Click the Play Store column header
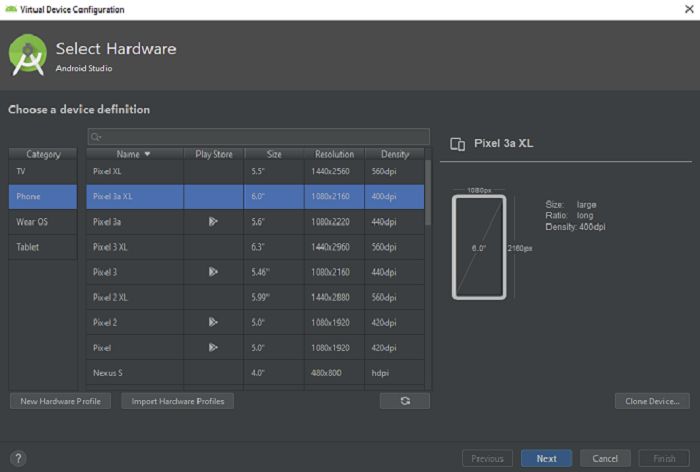This screenshot has width=700, height=472. (214, 154)
